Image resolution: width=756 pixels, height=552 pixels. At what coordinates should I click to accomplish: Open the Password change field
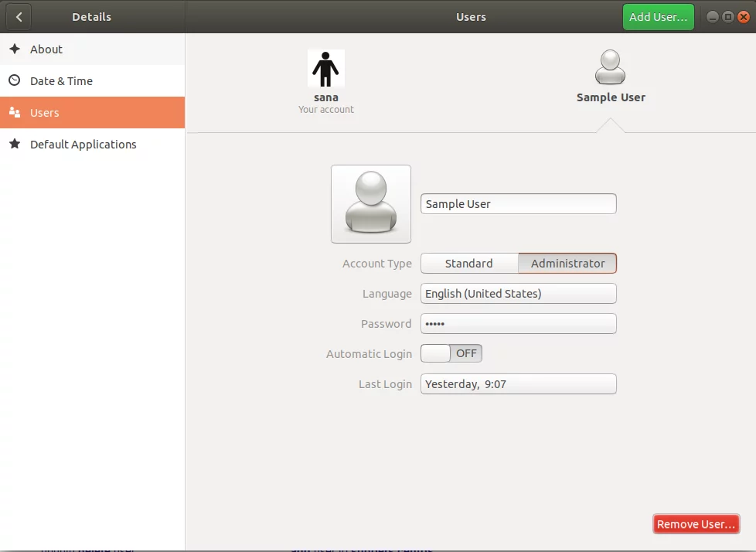[x=519, y=323]
